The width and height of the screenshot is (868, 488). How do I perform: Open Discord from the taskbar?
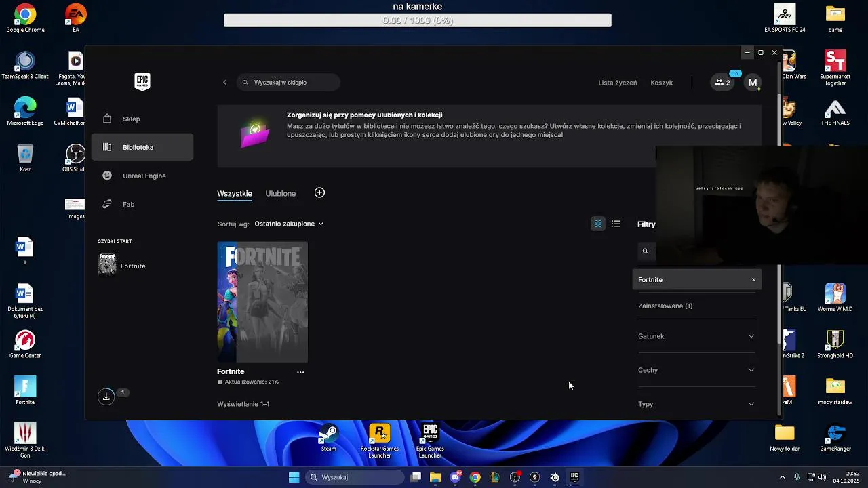coord(456,477)
